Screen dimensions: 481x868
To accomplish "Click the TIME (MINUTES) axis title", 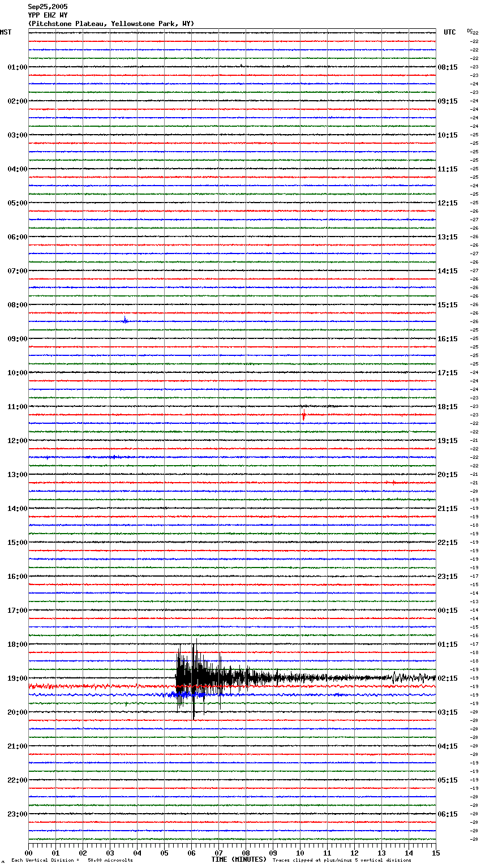I will tap(239, 860).
